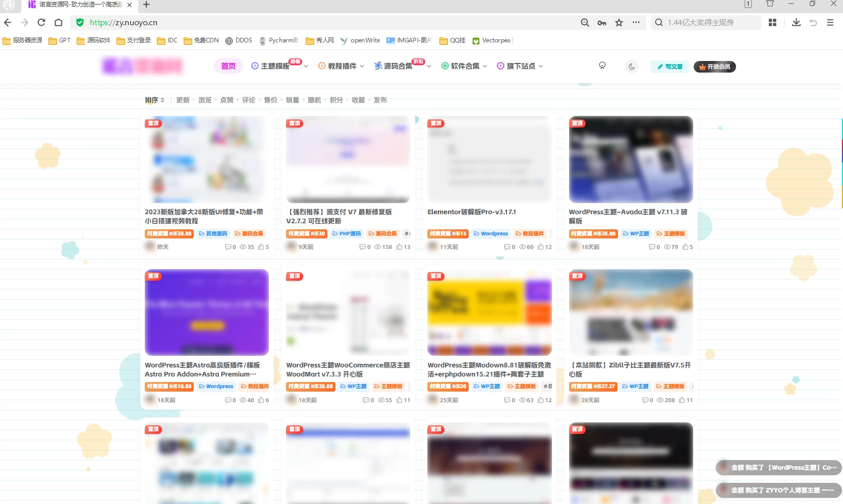The image size is (843, 504).
Task: Expand the 旗下站点 navigation menu
Action: (x=520, y=66)
